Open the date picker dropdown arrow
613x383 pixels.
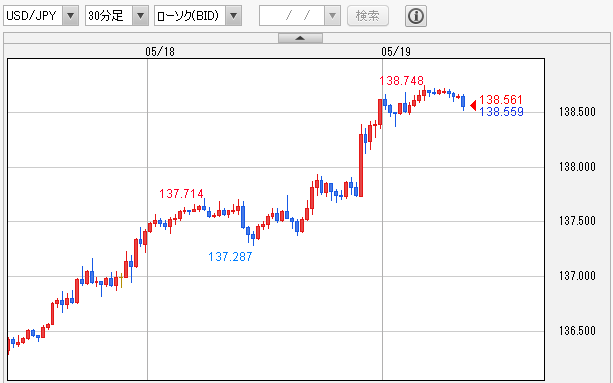click(x=333, y=16)
